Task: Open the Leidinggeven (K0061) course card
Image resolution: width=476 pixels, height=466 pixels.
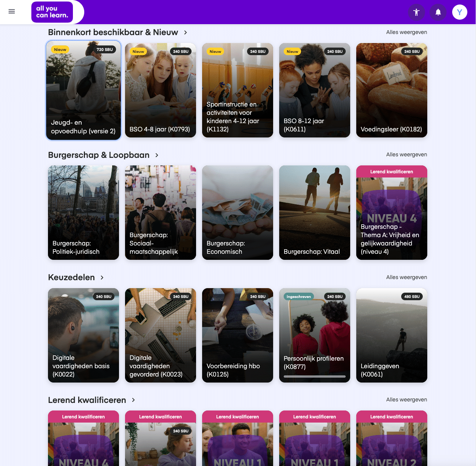Action: [392, 335]
